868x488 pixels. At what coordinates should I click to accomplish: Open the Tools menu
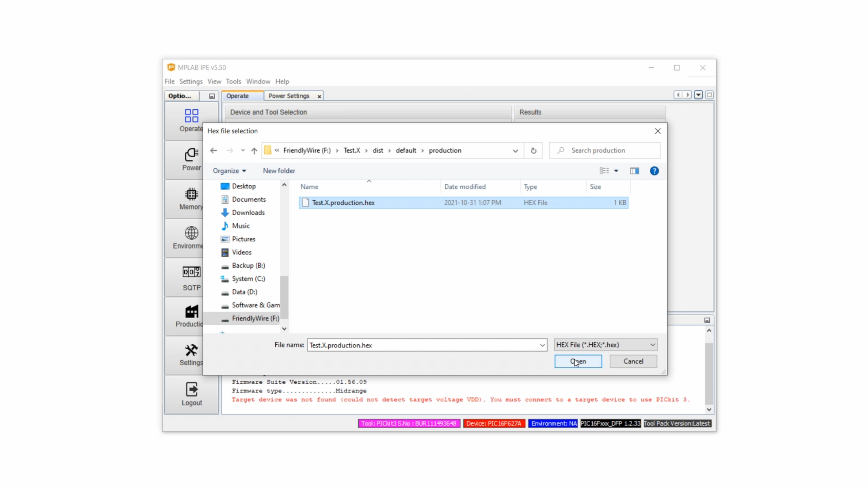233,81
